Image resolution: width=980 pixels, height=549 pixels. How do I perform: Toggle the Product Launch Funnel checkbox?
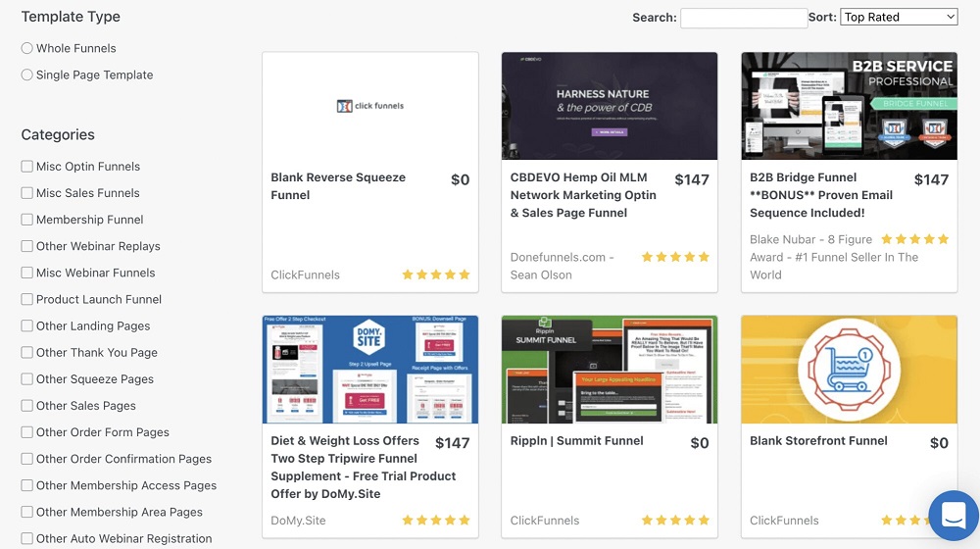26,300
